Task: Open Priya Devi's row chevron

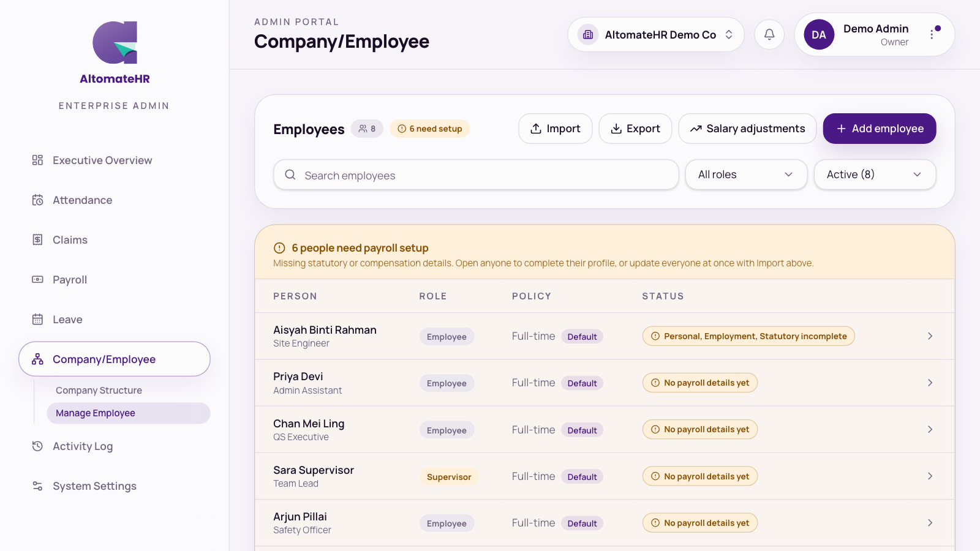Action: click(930, 383)
